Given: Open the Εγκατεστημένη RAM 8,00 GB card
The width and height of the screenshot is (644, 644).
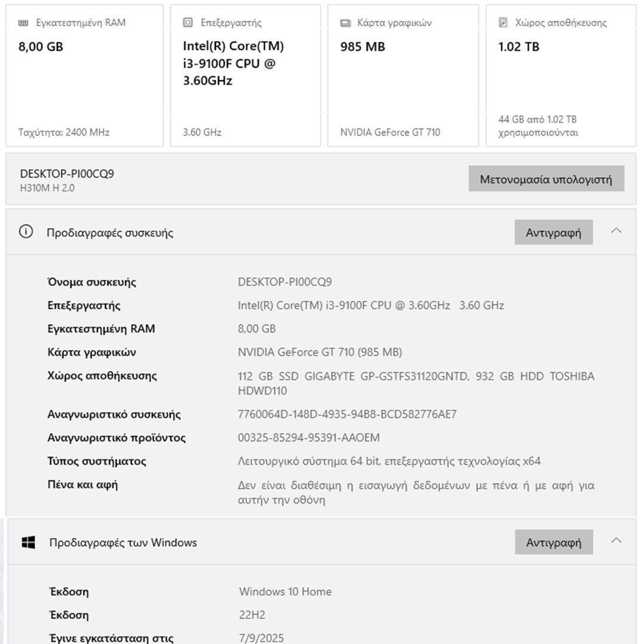Looking at the screenshot, I should coord(84,76).
